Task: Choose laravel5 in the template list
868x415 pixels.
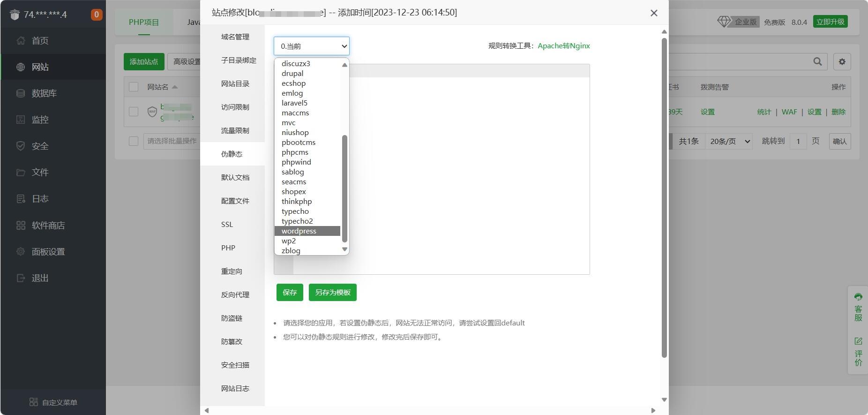Action: click(x=307, y=103)
